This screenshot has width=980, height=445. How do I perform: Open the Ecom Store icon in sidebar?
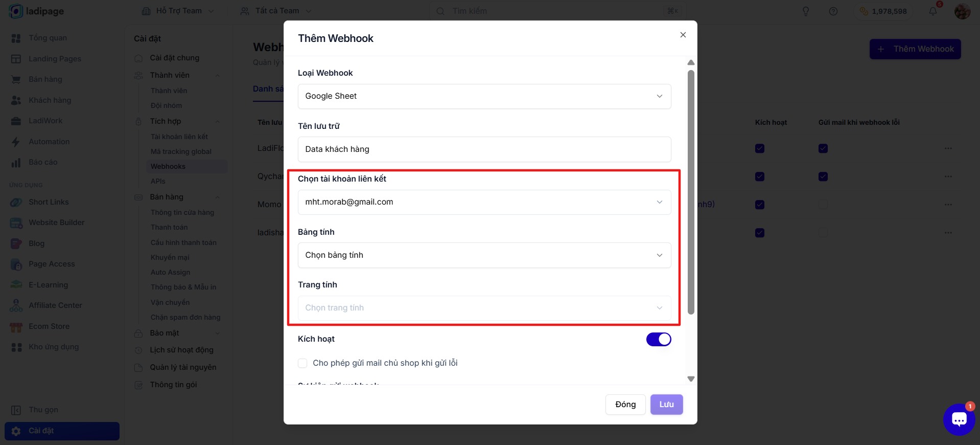click(x=16, y=326)
